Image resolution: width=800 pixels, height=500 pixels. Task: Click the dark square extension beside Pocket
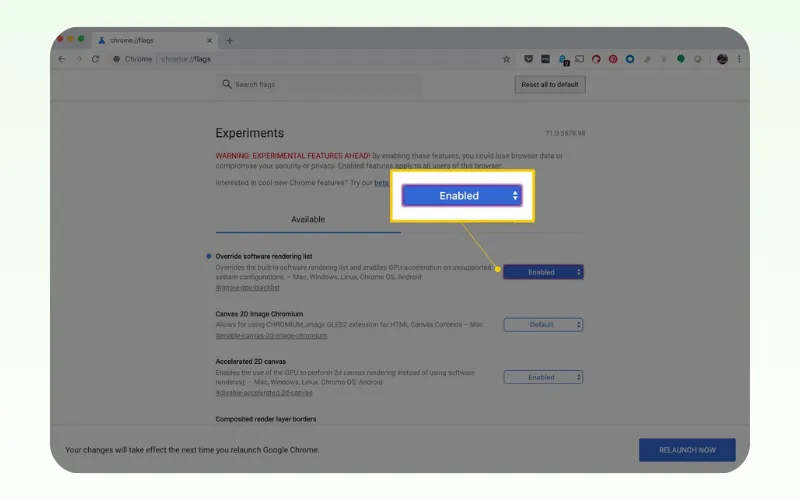tap(545, 59)
